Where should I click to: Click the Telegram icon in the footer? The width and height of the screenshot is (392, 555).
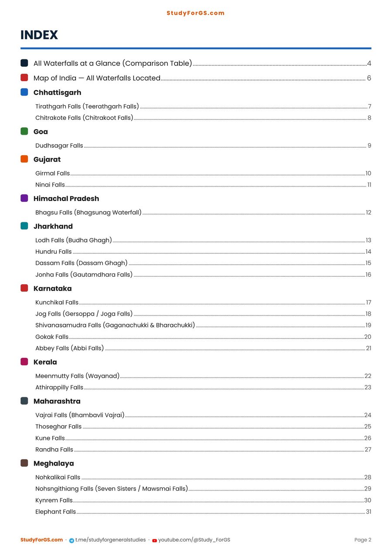tap(71, 540)
